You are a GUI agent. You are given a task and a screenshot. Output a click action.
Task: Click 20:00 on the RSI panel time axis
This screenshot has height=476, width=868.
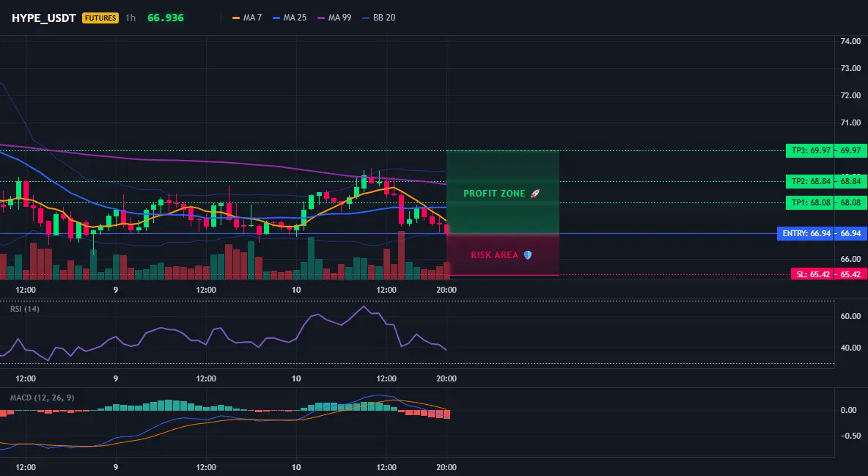click(446, 378)
